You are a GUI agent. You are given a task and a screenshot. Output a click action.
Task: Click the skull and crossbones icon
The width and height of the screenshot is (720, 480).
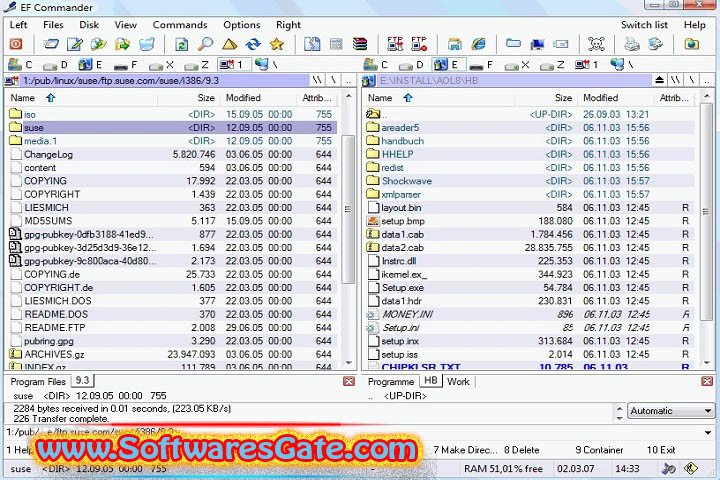[x=596, y=44]
